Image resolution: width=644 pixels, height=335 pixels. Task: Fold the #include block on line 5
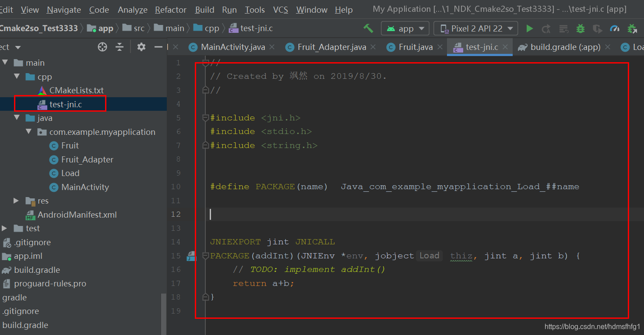(205, 118)
